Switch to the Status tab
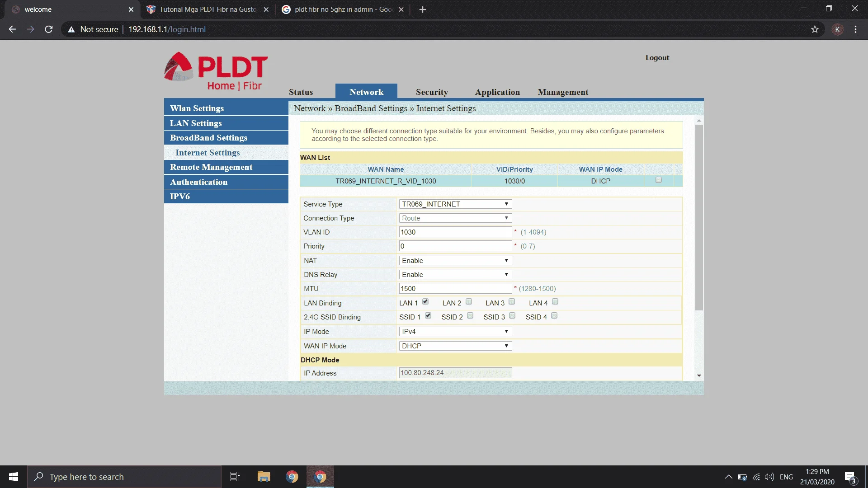This screenshot has height=488, width=868. pos(301,92)
